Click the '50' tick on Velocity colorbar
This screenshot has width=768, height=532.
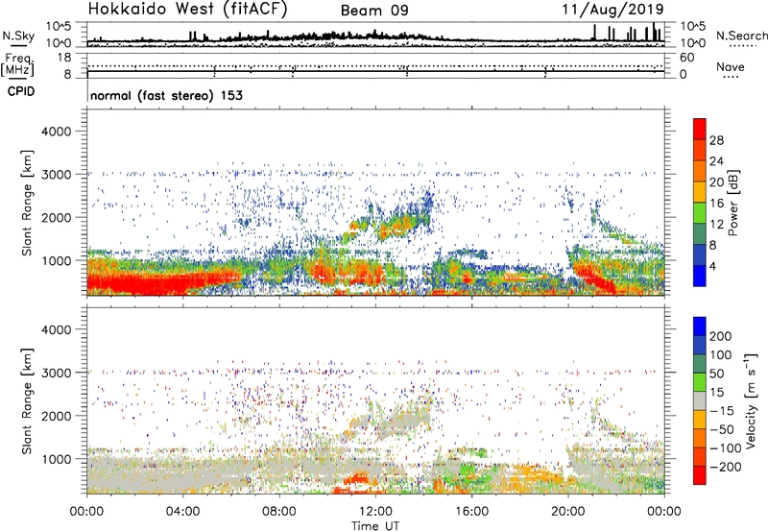(x=716, y=374)
